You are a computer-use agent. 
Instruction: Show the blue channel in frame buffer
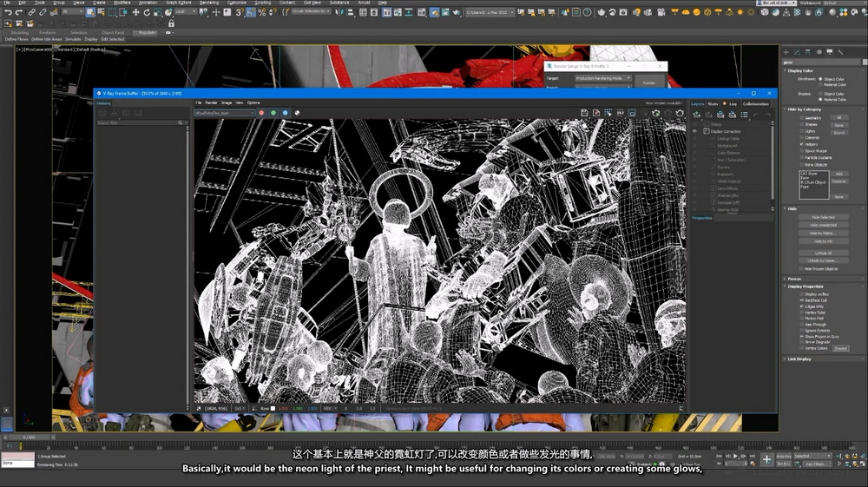tap(285, 113)
